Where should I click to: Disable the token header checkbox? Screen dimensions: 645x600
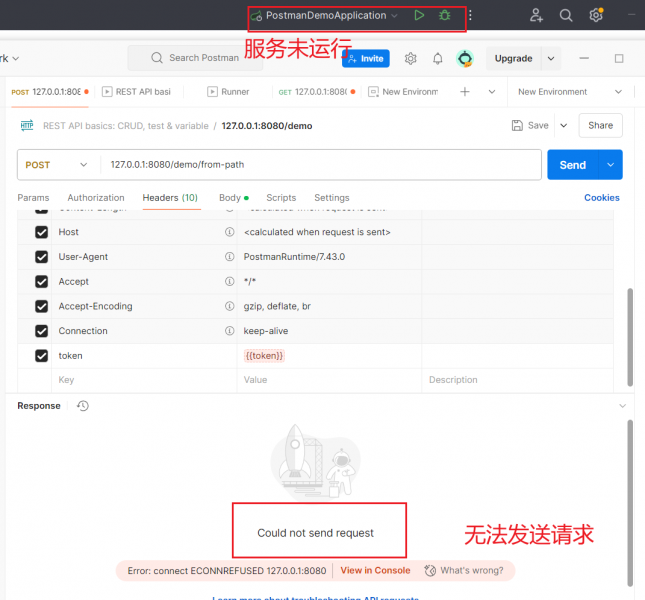coord(41,356)
